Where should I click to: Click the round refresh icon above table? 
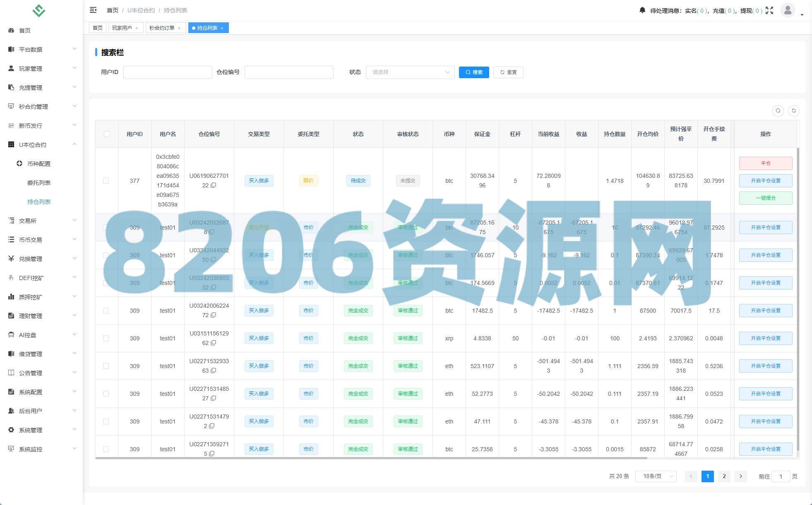[794, 110]
